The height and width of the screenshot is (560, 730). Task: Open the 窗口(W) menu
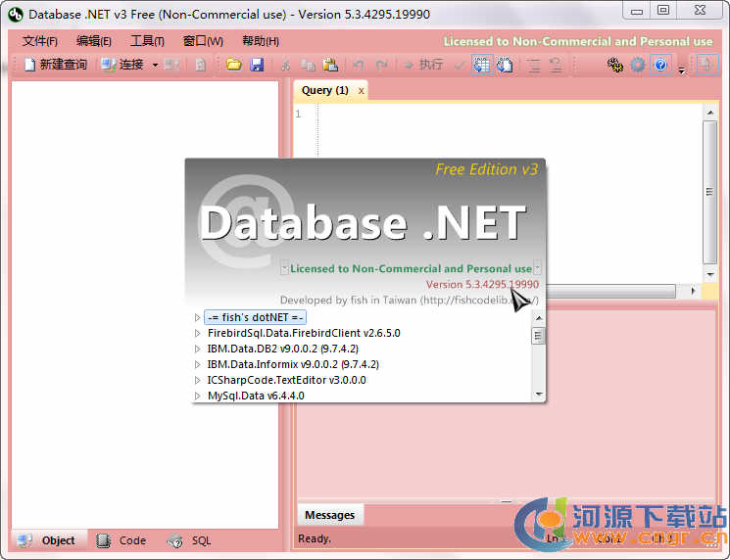[x=203, y=41]
